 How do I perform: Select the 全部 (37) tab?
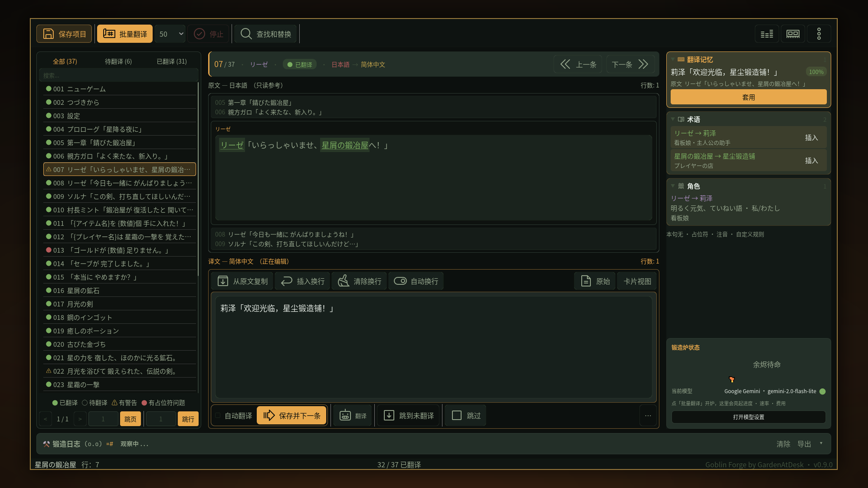(65, 61)
